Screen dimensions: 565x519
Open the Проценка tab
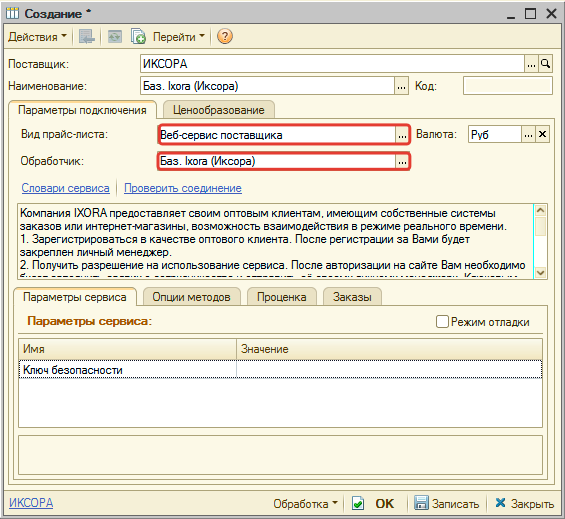pos(281,297)
